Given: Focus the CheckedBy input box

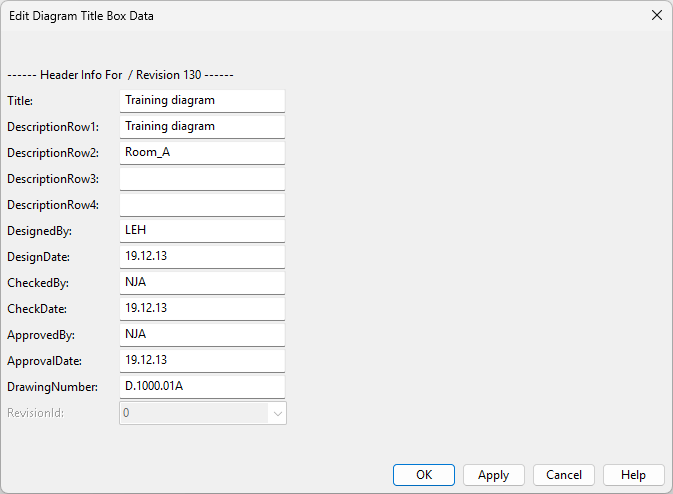Looking at the screenshot, I should coord(202,282).
